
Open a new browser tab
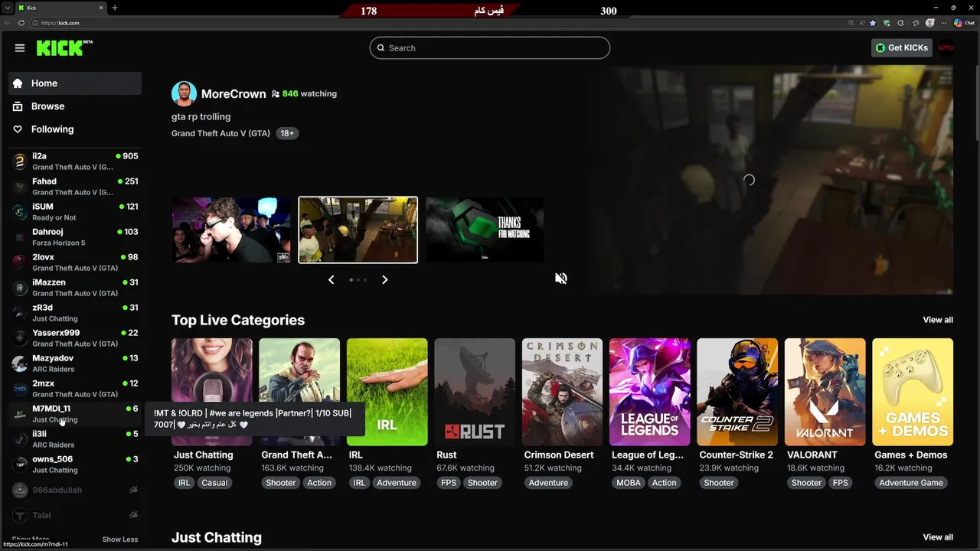115,8
